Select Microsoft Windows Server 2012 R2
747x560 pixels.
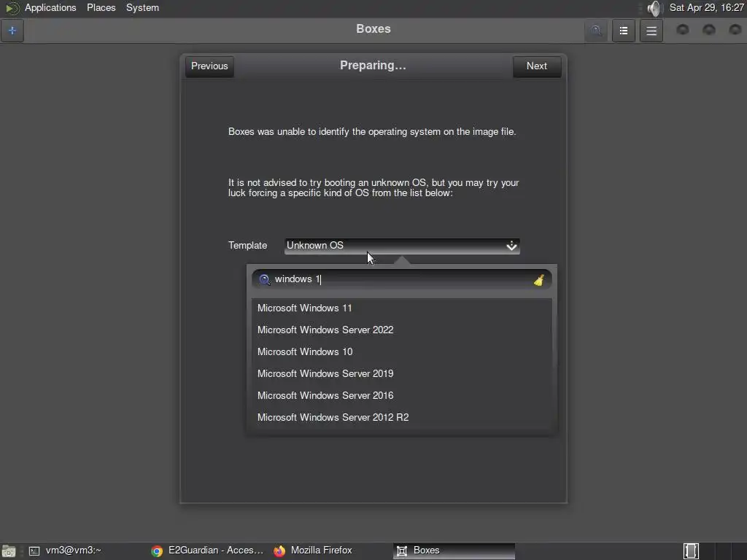coord(402,418)
